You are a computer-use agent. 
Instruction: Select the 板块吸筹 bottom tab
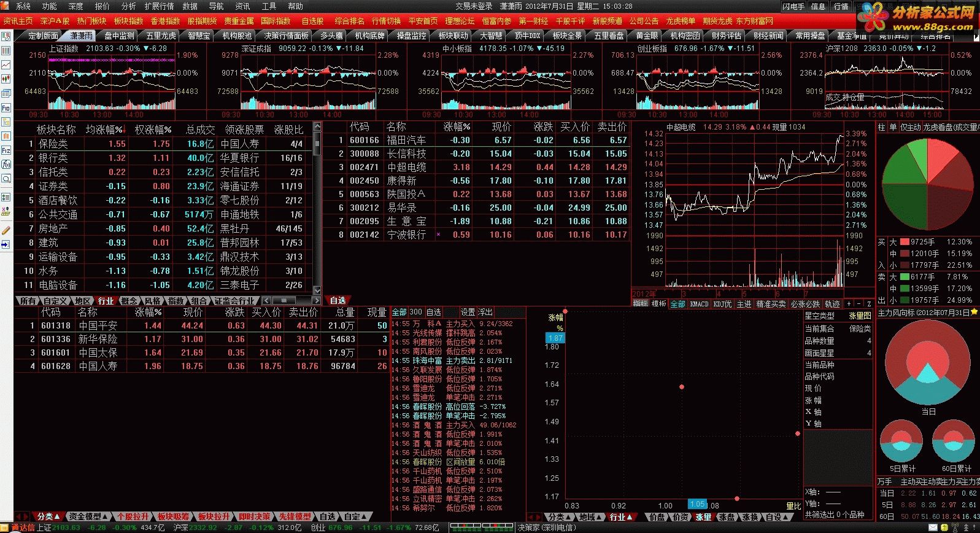point(174,516)
